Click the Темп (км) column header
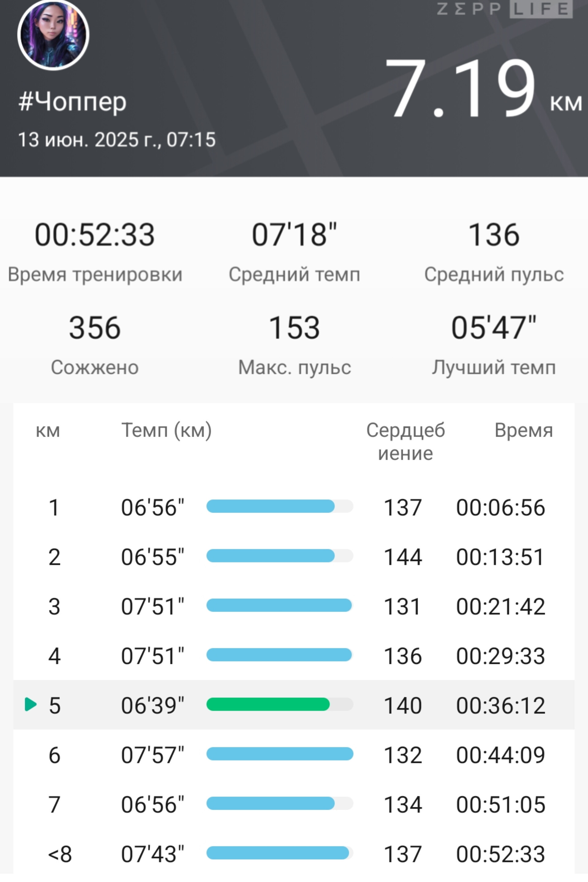The width and height of the screenshot is (588, 882). click(x=167, y=431)
